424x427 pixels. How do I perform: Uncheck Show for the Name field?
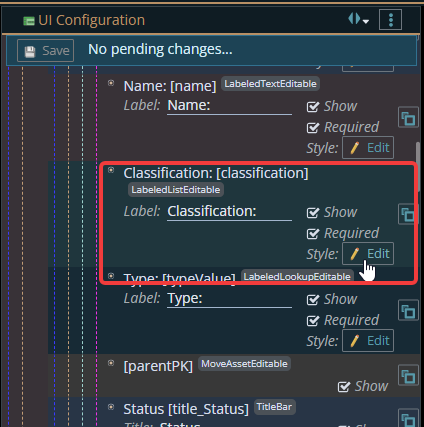click(x=313, y=107)
